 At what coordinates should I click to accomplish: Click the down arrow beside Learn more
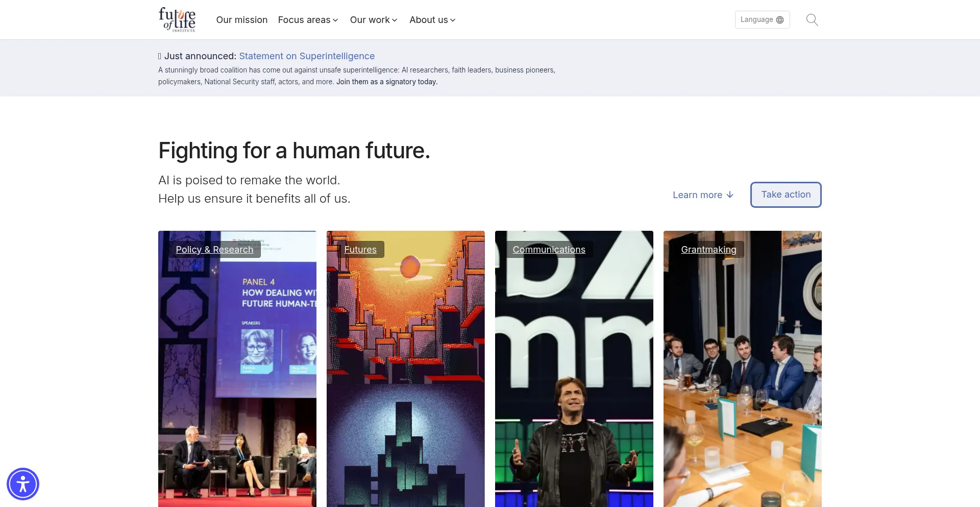click(x=730, y=195)
